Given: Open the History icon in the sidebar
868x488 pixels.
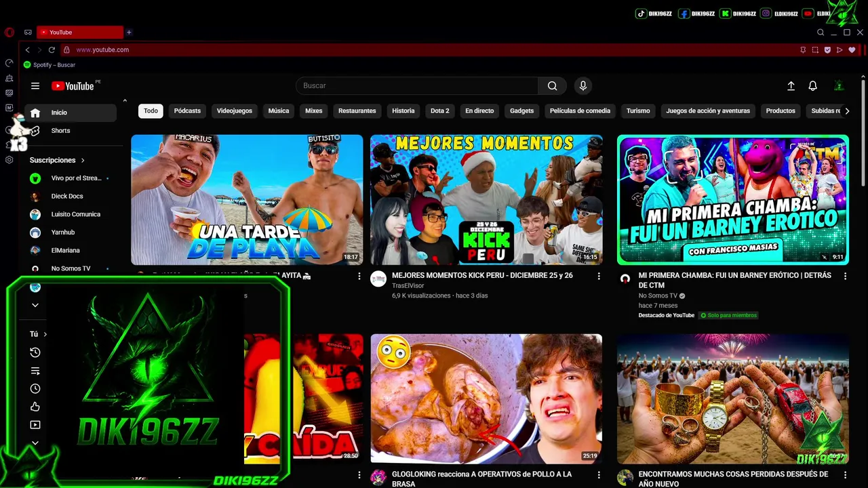Looking at the screenshot, I should tap(35, 352).
